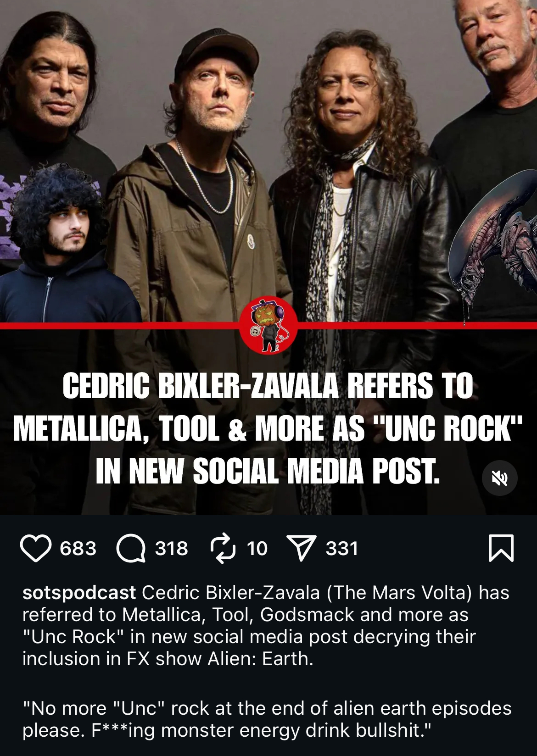This screenshot has width=537, height=756.
Task: Tap the repost arrows icon
Action: pyautogui.click(x=223, y=548)
